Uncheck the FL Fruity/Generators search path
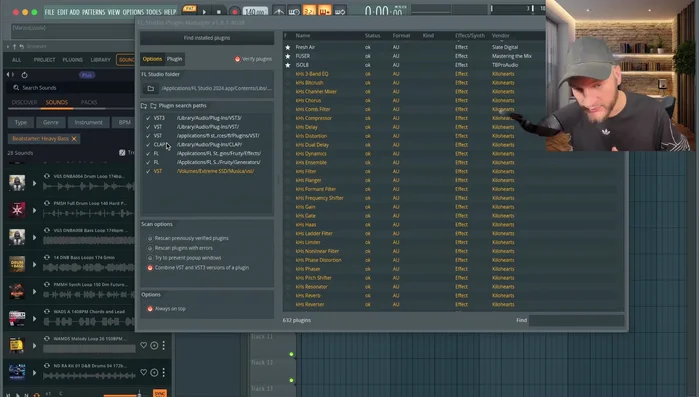This screenshot has width=699, height=397. point(148,162)
